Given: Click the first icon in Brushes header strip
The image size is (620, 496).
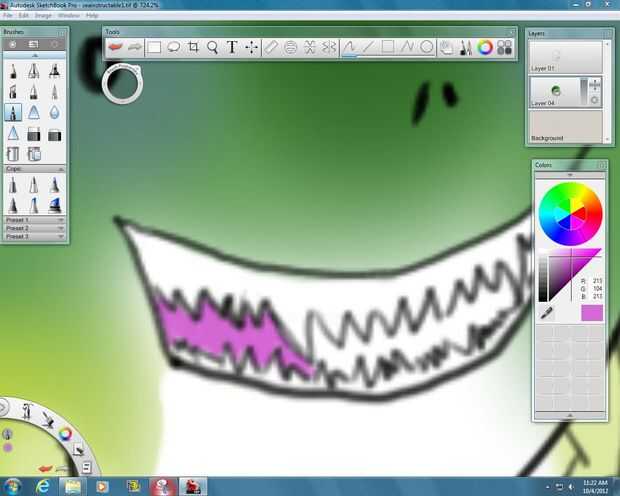Looking at the screenshot, I should coord(13,44).
